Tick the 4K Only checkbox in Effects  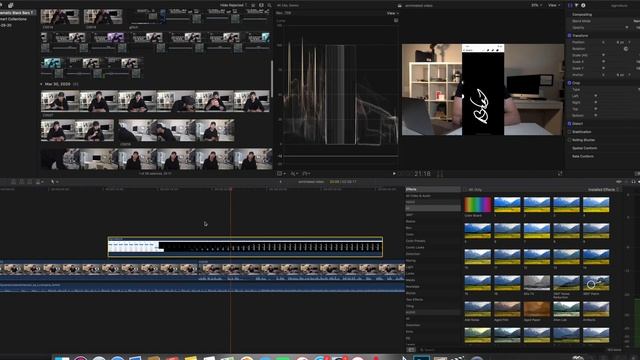(465, 190)
